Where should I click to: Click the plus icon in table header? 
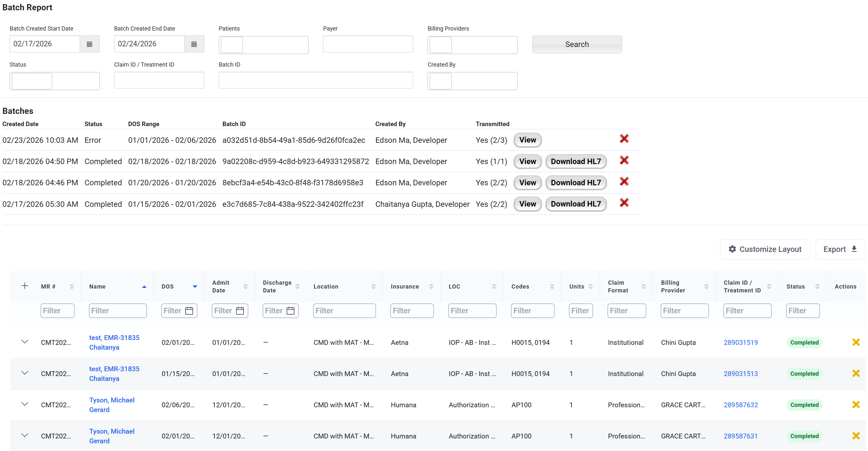(24, 286)
